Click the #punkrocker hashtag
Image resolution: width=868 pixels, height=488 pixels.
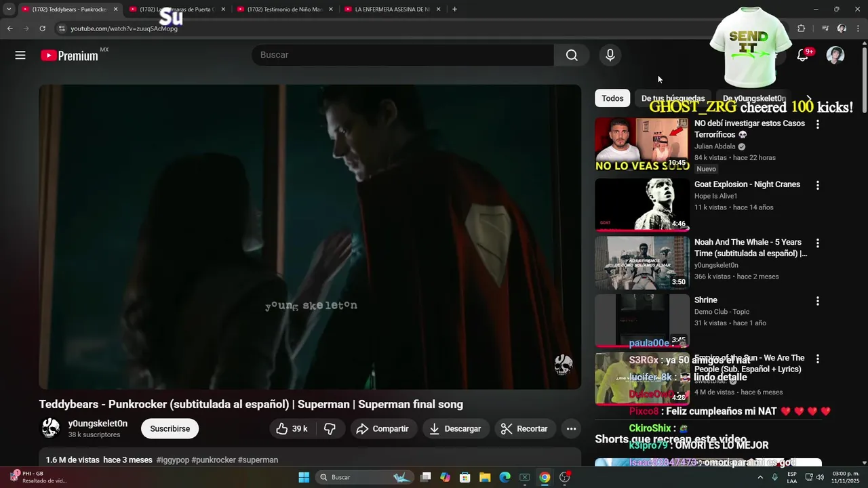[x=214, y=460]
